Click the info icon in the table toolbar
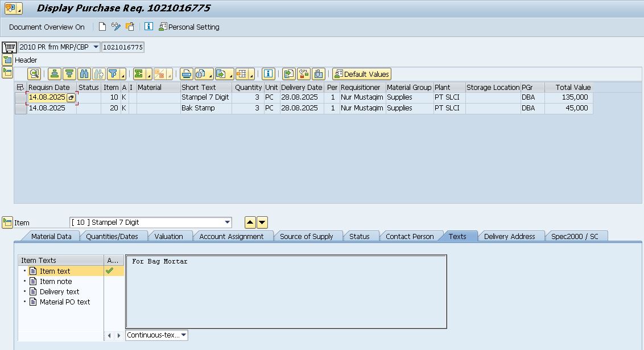The width and height of the screenshot is (644, 350). point(268,74)
